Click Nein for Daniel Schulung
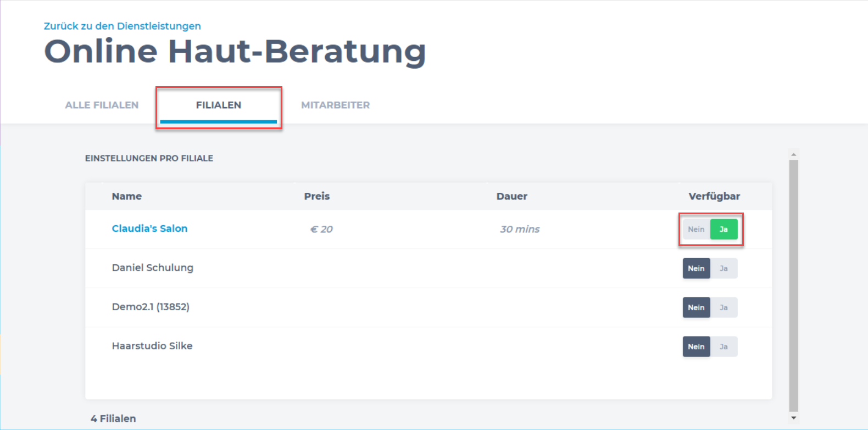Image resolution: width=868 pixels, height=430 pixels. point(696,269)
